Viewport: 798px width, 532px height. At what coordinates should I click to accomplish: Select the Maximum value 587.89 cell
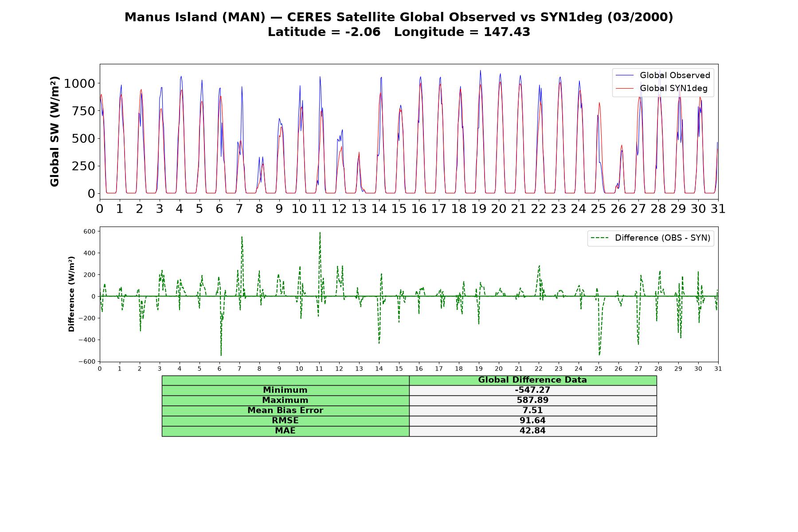[532, 400]
